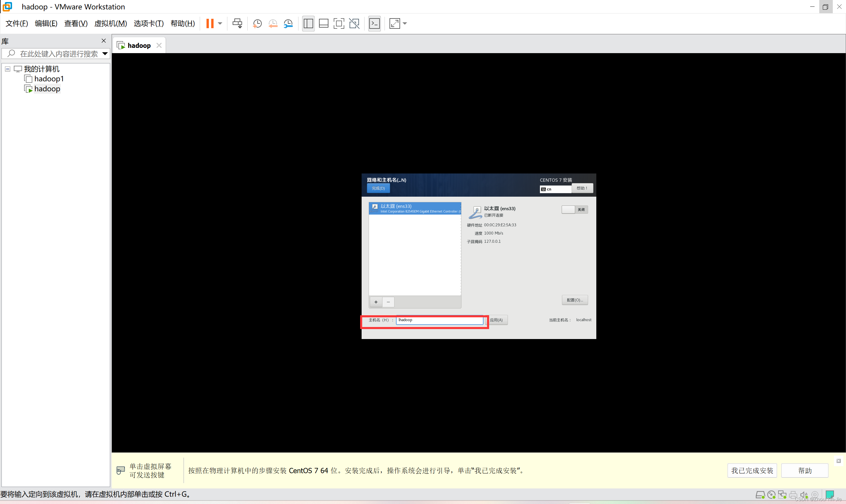The height and width of the screenshot is (504, 846).
Task: Pause the running virtual machine
Action: click(x=210, y=23)
